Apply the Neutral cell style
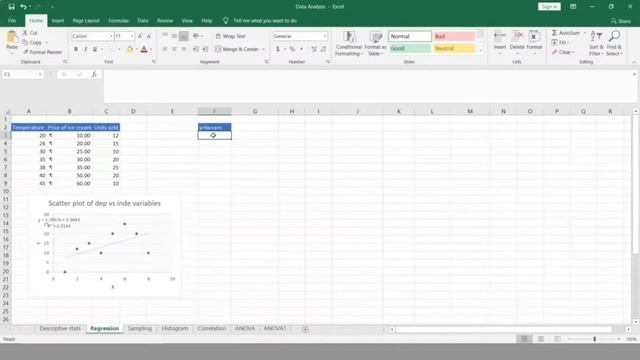The height and width of the screenshot is (360, 640). (454, 49)
